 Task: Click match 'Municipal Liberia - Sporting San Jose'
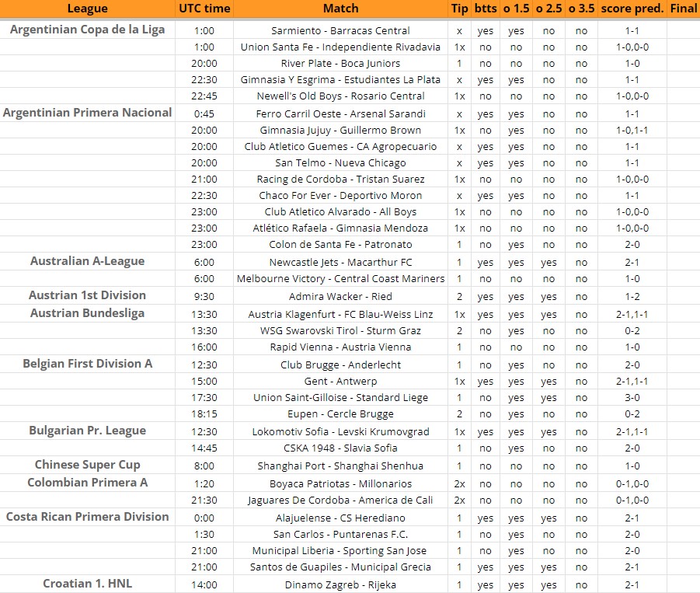pos(340,550)
